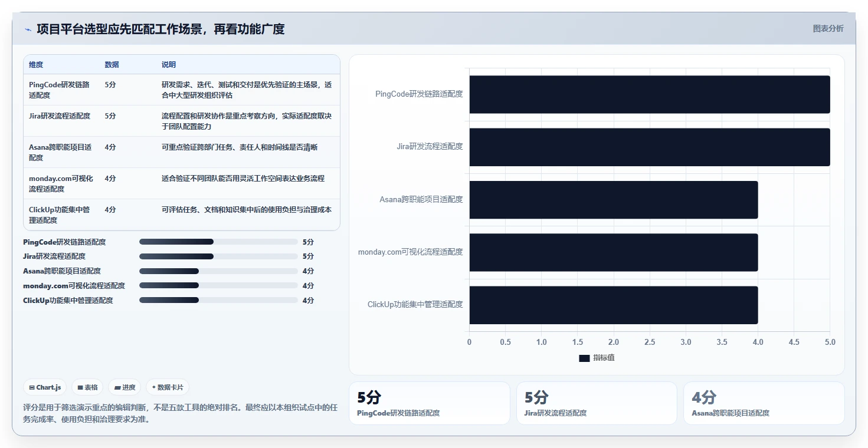
Task: Click the 5分 score in PingCode table row
Action: click(x=110, y=84)
